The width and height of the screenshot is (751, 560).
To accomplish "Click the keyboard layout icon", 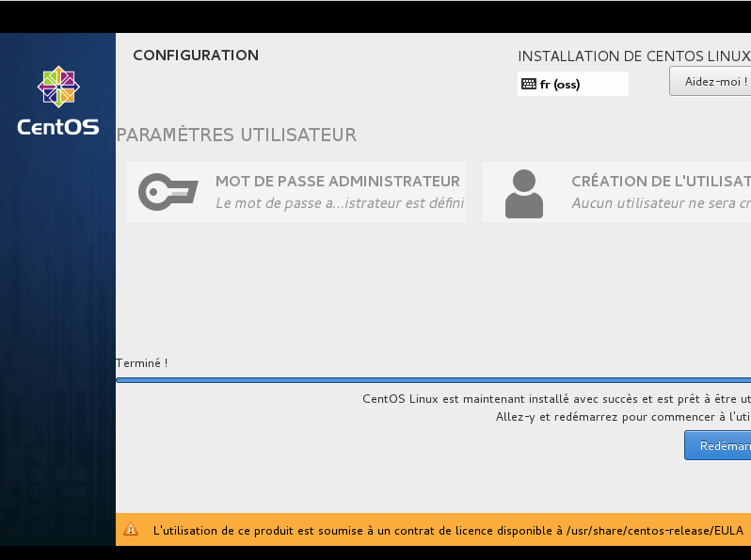I will point(528,84).
